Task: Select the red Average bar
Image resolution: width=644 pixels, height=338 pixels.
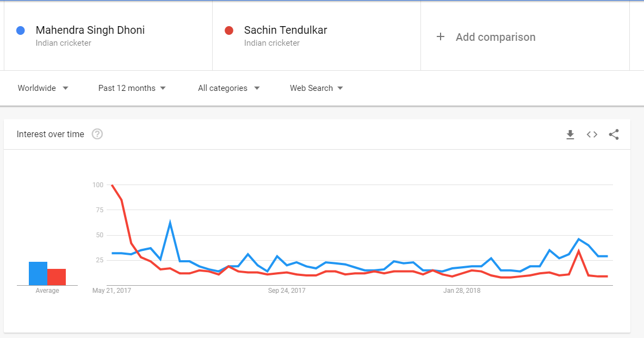Action: pos(57,277)
